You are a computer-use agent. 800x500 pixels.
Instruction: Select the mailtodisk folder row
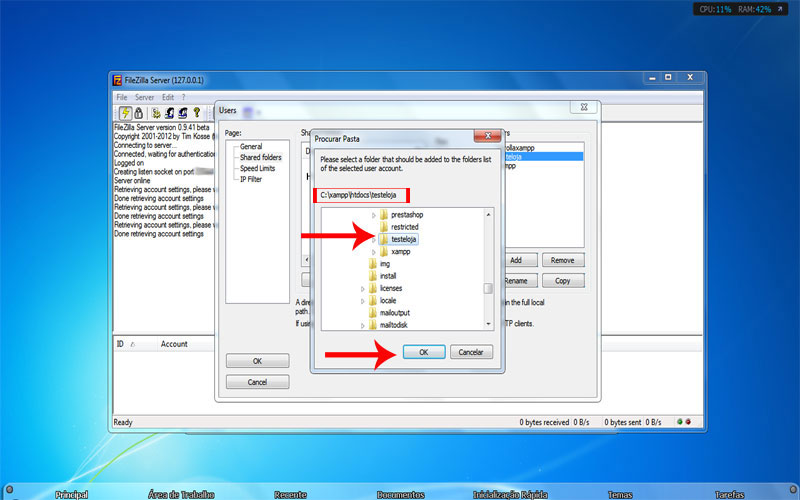pyautogui.click(x=393, y=325)
